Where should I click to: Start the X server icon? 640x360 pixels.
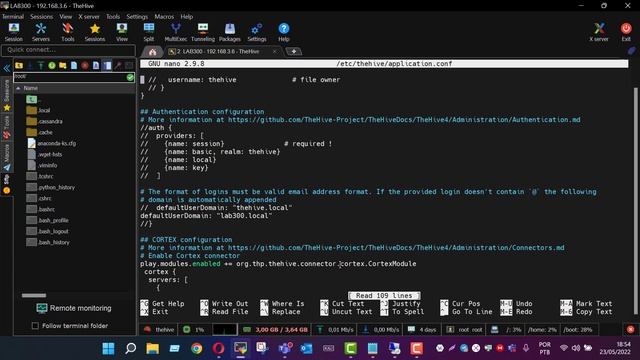[x=599, y=32]
